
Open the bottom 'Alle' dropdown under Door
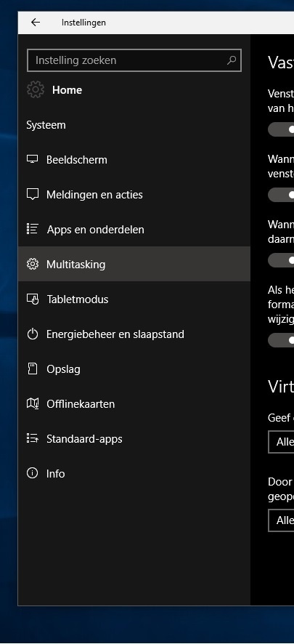click(281, 520)
